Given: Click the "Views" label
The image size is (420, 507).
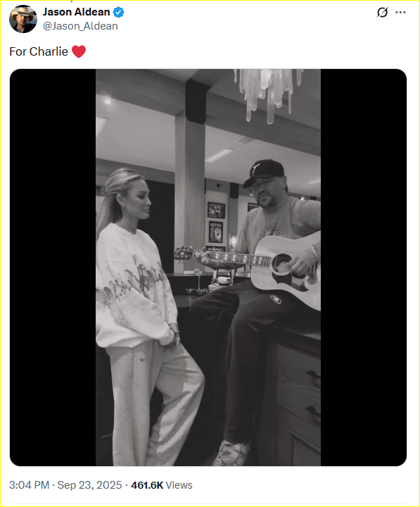Looking at the screenshot, I should [x=179, y=485].
